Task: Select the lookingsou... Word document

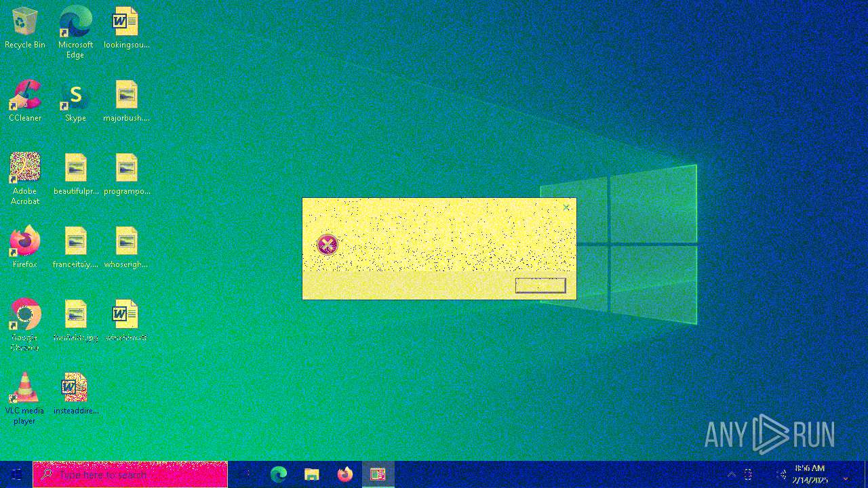Action: pyautogui.click(x=126, y=28)
